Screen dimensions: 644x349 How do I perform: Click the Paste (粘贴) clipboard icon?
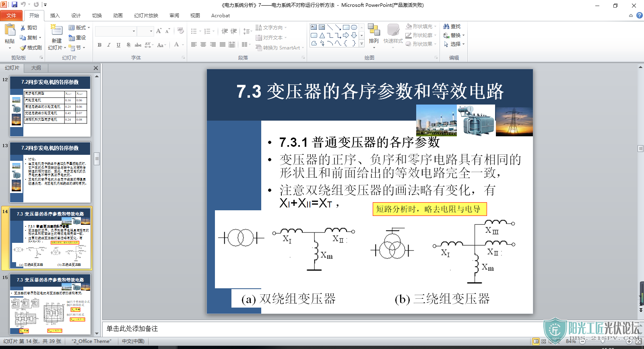pyautogui.click(x=10, y=30)
